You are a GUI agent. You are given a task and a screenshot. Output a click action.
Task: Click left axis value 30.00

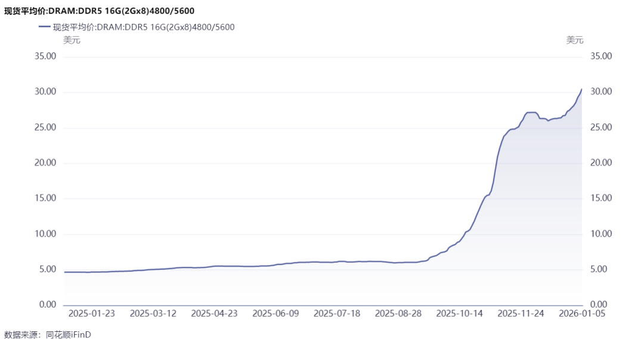click(x=45, y=92)
